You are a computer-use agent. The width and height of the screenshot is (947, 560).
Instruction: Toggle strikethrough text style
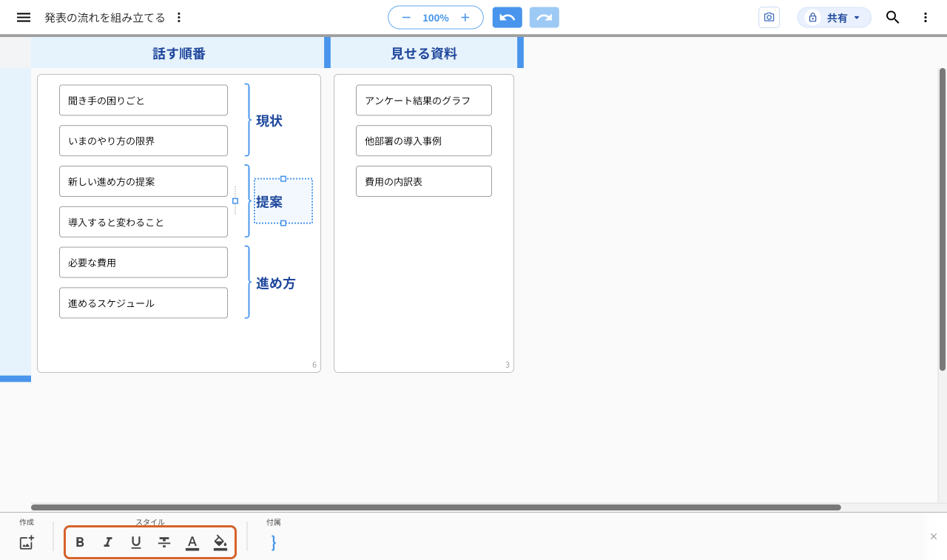164,542
